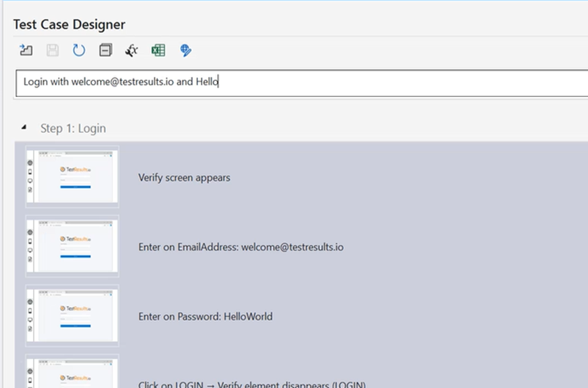588x388 pixels.
Task: Open the fx wrench function settings icon
Action: tap(132, 50)
